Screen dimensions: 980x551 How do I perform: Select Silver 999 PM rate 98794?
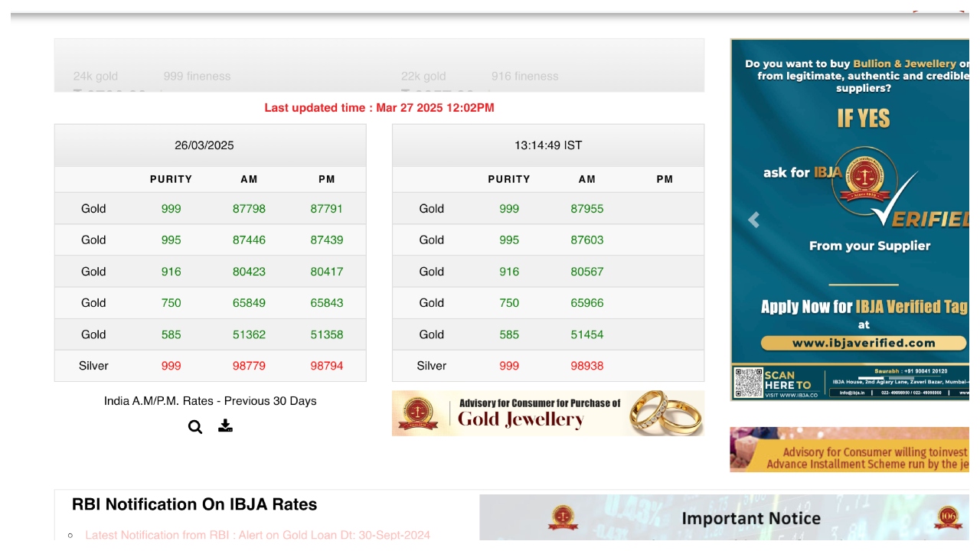tap(327, 366)
